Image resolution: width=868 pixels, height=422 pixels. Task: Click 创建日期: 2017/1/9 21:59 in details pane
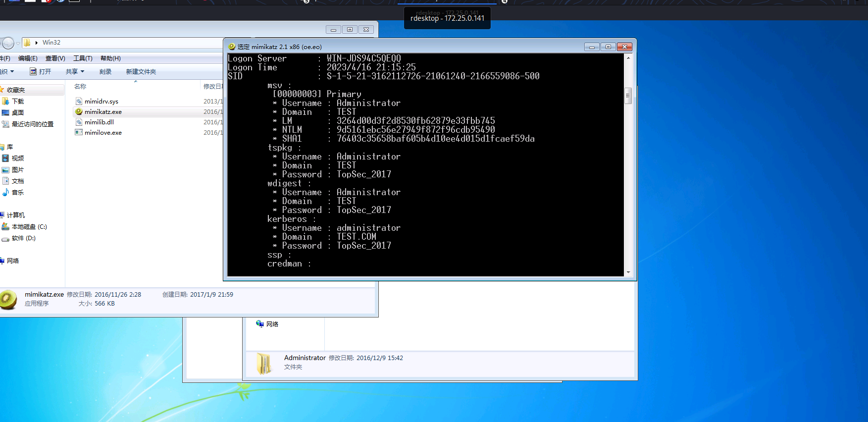coord(198,294)
